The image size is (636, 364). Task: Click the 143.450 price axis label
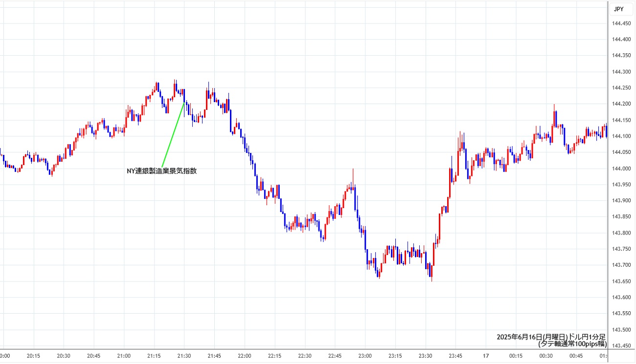point(621,346)
